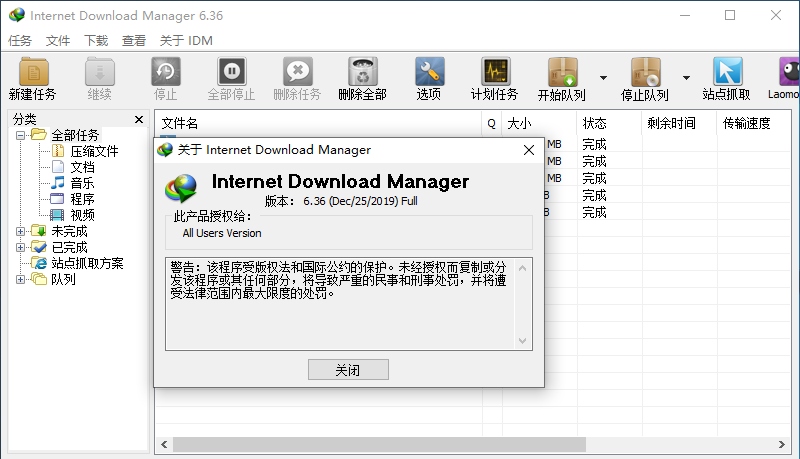The image size is (800, 459).
Task: Click the version 6.36 (Dec/25/2019) Full text
Action: click(x=360, y=201)
